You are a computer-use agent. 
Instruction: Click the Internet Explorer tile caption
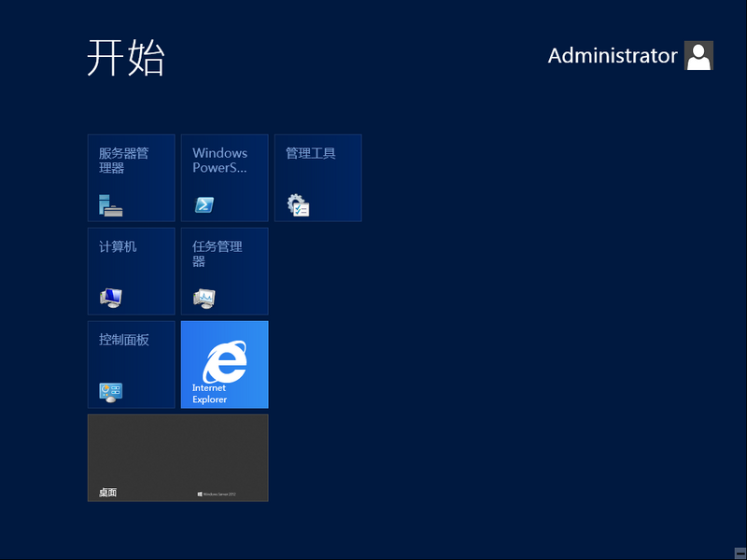point(209,394)
